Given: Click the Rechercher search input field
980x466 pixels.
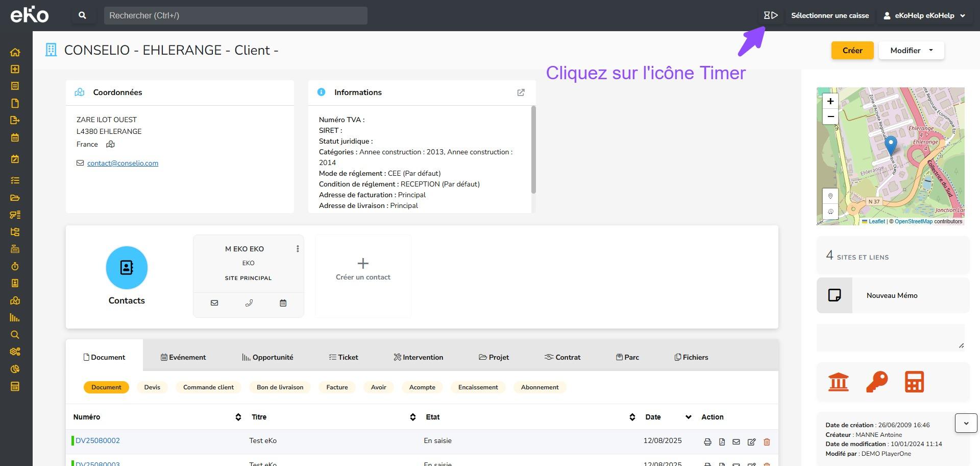Looking at the screenshot, I should 235,15.
